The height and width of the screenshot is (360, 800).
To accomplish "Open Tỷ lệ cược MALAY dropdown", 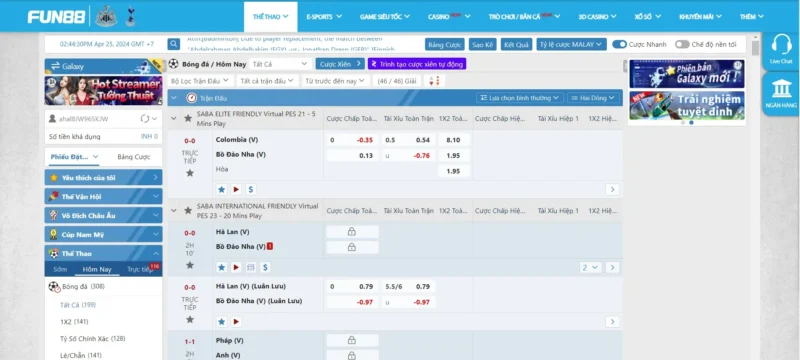I will coord(571,44).
